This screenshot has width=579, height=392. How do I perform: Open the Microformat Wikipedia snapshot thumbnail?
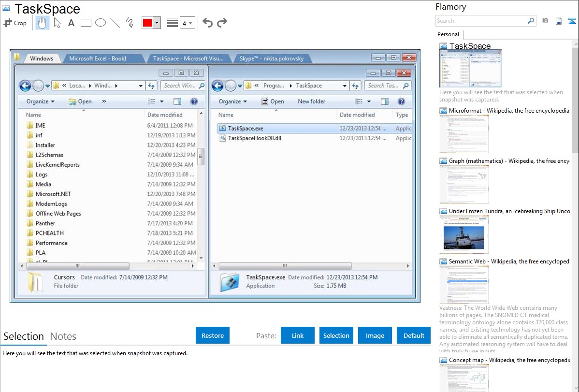coord(464,134)
